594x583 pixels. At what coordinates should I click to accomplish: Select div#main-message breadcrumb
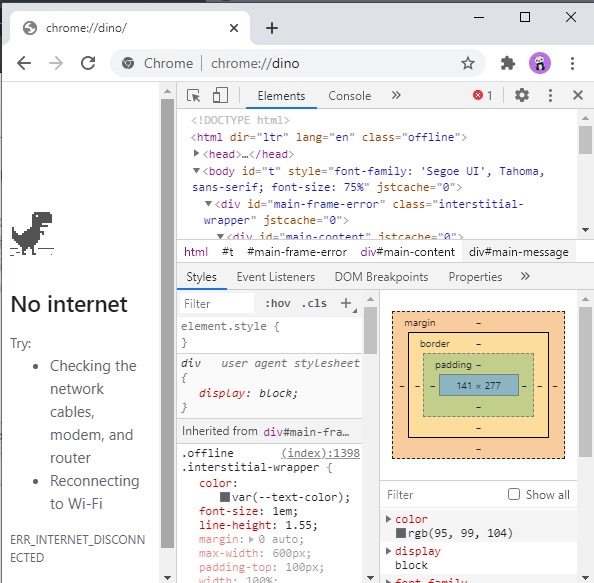519,252
